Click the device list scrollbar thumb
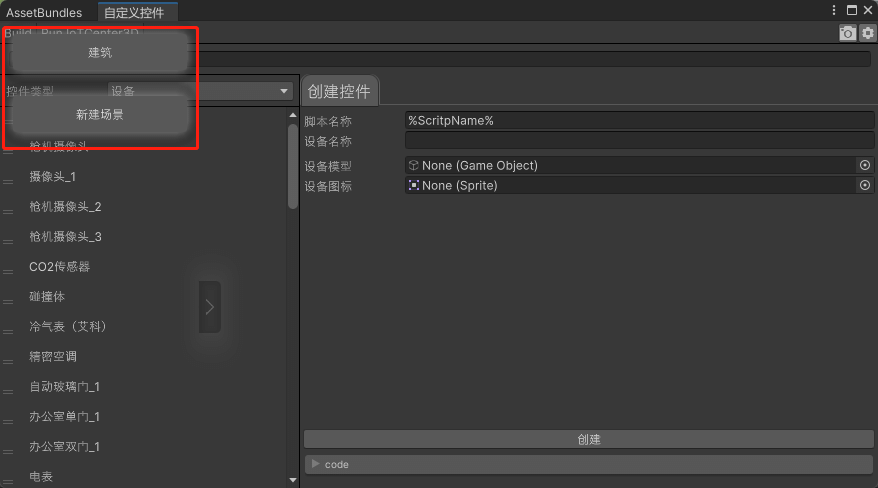 [x=292, y=166]
